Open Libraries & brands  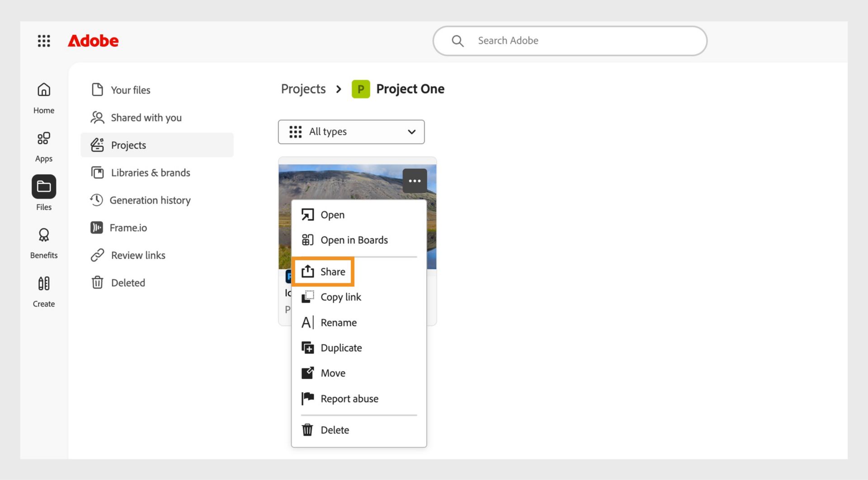click(x=157, y=173)
